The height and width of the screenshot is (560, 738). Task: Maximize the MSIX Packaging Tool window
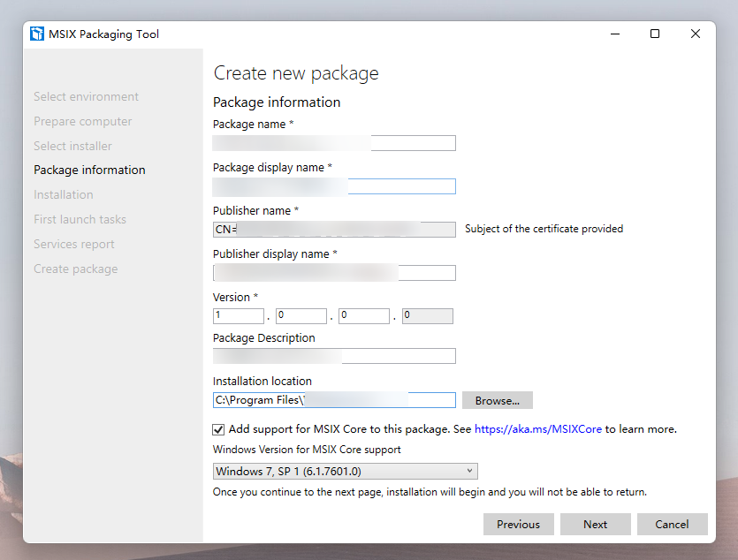(655, 34)
